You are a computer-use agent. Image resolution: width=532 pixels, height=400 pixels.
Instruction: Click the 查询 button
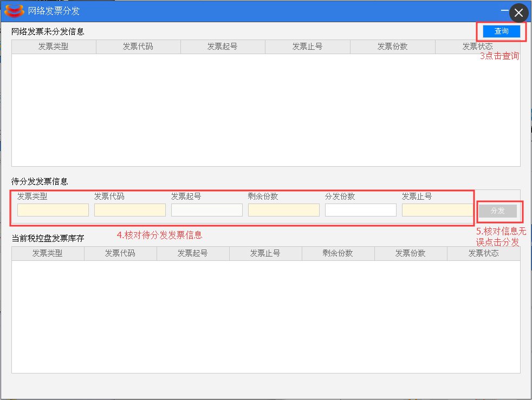(x=501, y=31)
